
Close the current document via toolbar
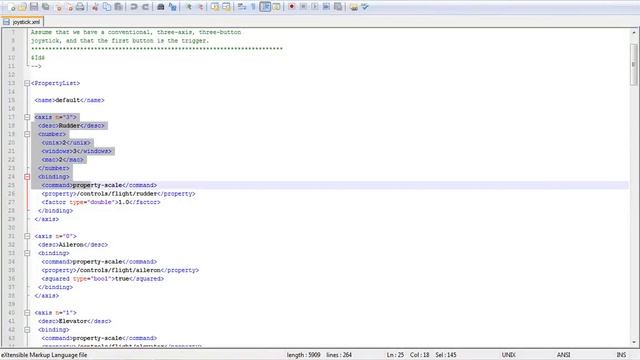click(x=58, y=7)
